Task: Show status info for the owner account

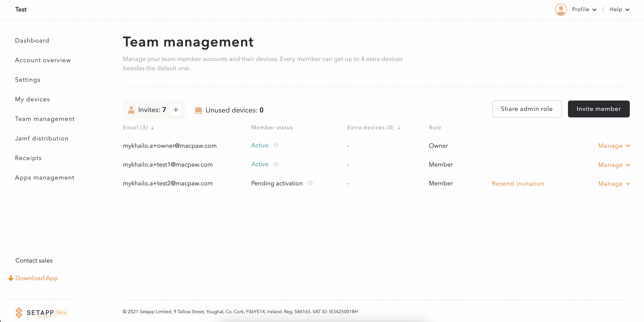Action: 276,145
